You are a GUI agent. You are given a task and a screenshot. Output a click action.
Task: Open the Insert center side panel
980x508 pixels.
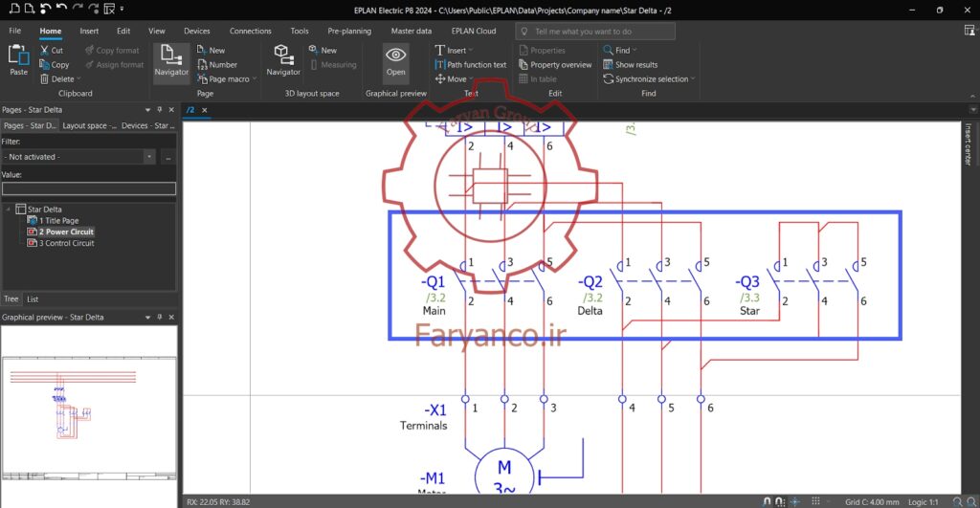[x=969, y=144]
